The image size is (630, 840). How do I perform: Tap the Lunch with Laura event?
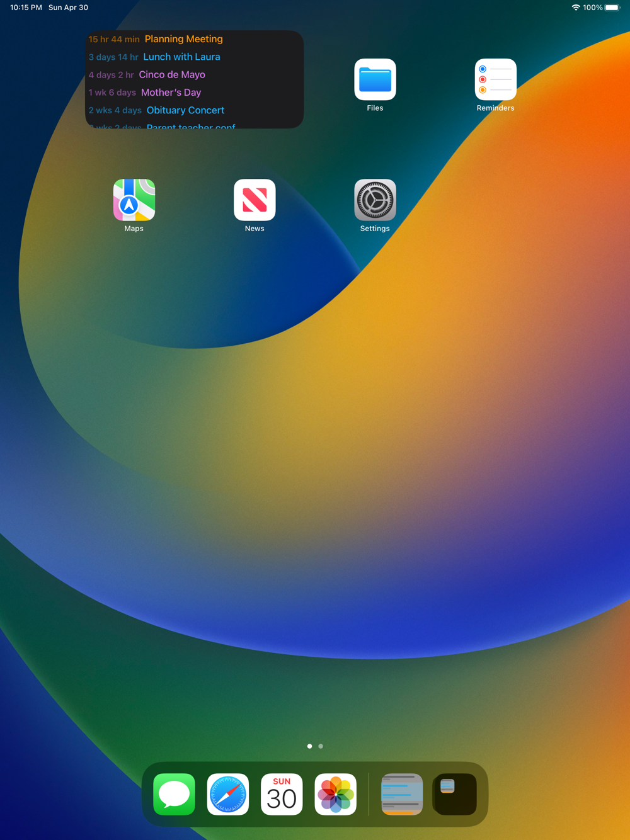coord(181,57)
